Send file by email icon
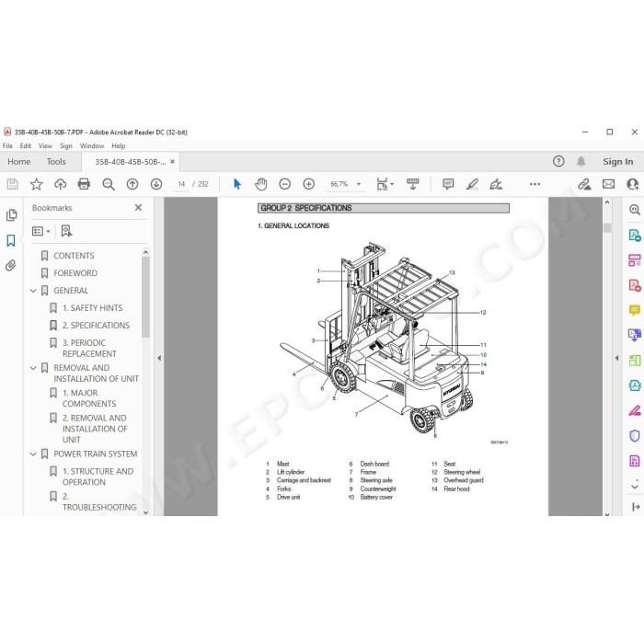The width and height of the screenshot is (644, 644). pos(608,184)
